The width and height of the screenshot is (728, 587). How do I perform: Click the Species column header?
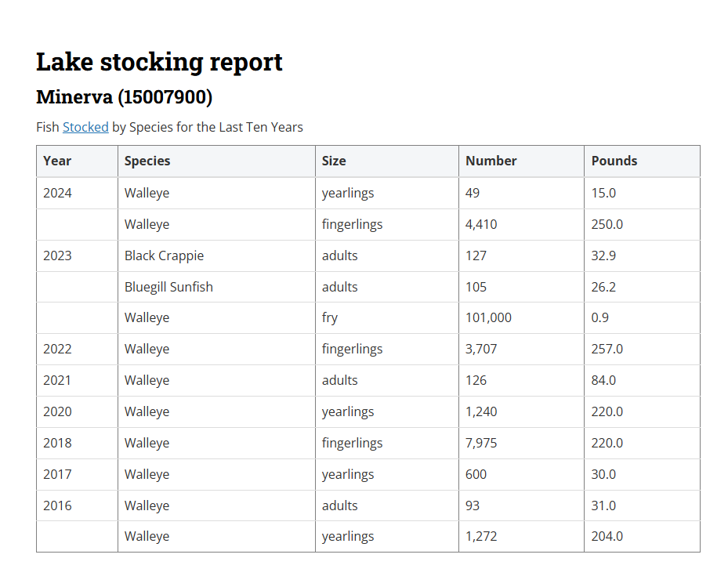tap(147, 161)
